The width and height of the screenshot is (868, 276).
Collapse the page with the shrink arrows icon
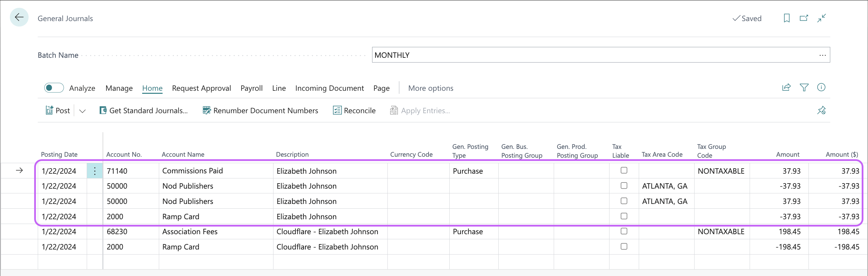pyautogui.click(x=821, y=18)
